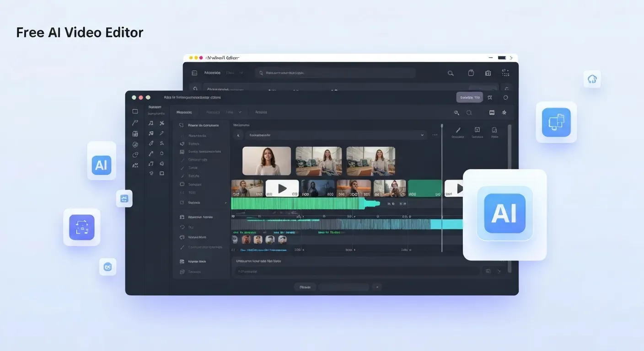Screen dimensions: 644x351
Task: Click the magnifier search icon above the timeline
Action: 456,112
